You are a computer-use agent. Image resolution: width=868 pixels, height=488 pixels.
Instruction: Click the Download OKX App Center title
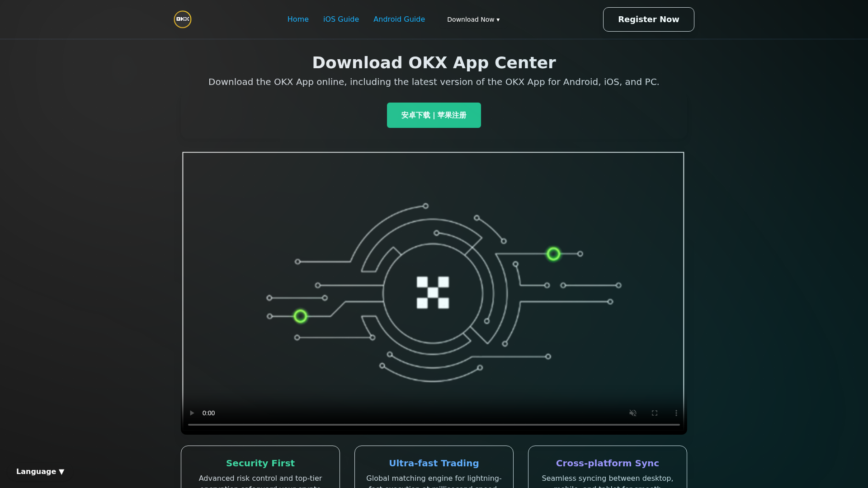(434, 62)
